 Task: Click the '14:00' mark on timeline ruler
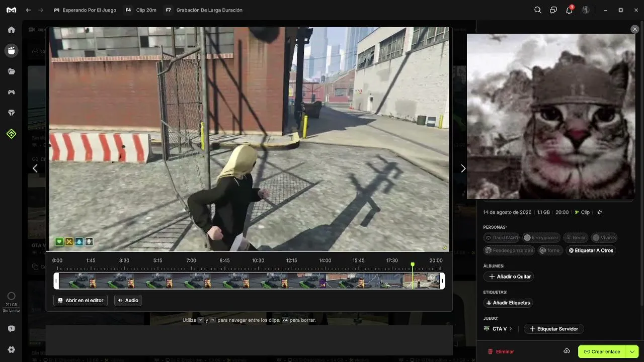(325, 260)
